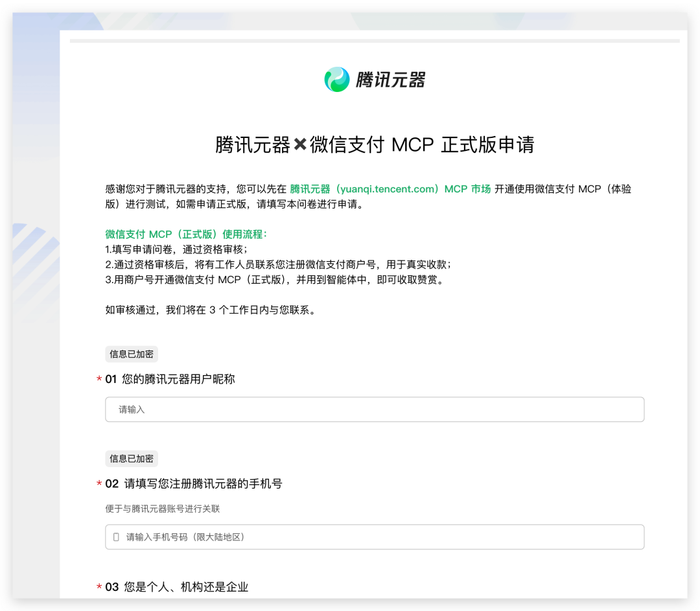This screenshot has height=611, width=700.
Task: Click question 02 label 请填写您注册腾讯元器的手机号
Action: pyautogui.click(x=194, y=483)
